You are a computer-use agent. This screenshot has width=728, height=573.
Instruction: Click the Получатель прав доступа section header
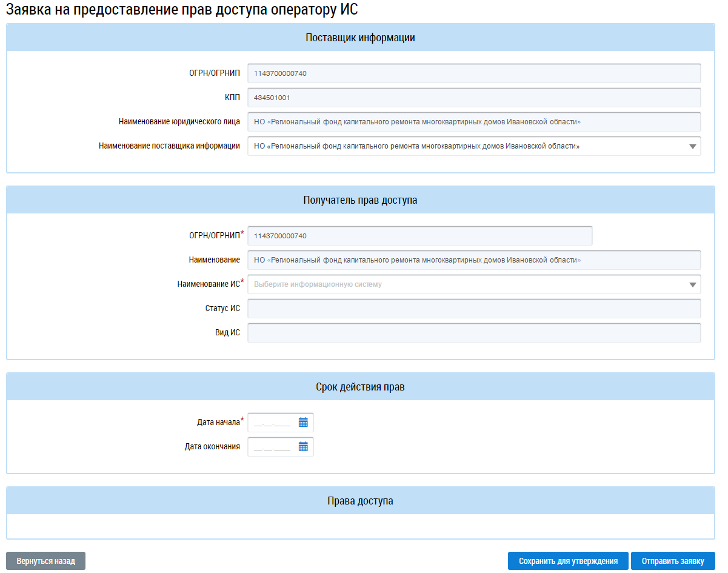pos(360,200)
